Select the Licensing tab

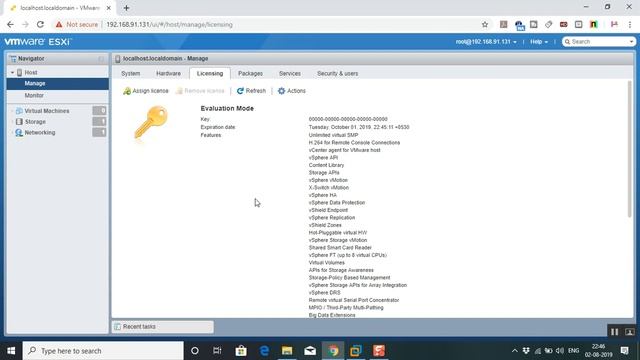pos(210,73)
